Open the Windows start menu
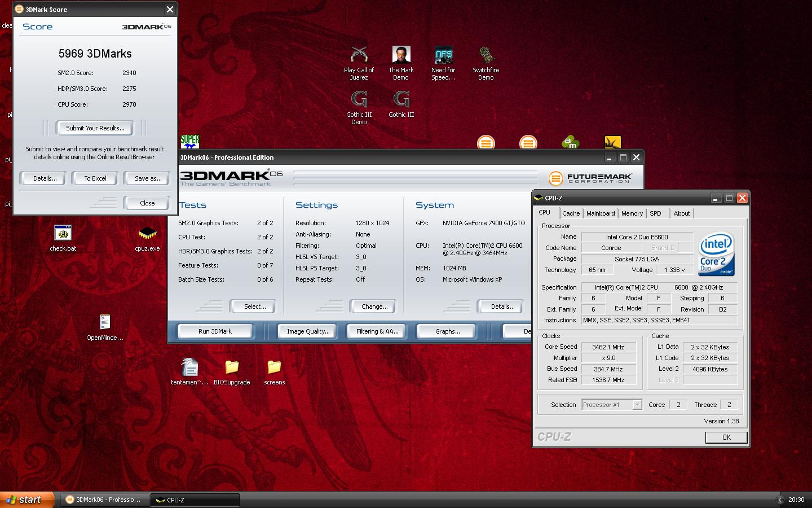 pos(27,500)
